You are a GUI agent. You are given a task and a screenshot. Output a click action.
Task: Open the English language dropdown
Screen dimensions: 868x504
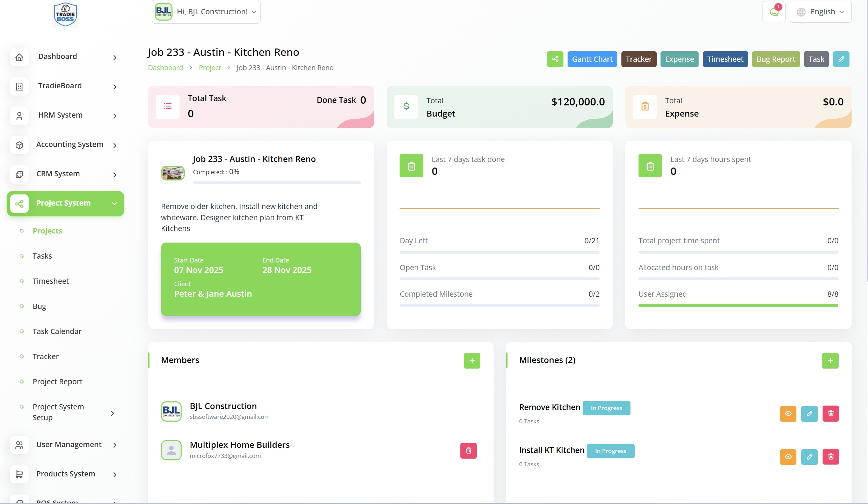tap(820, 12)
